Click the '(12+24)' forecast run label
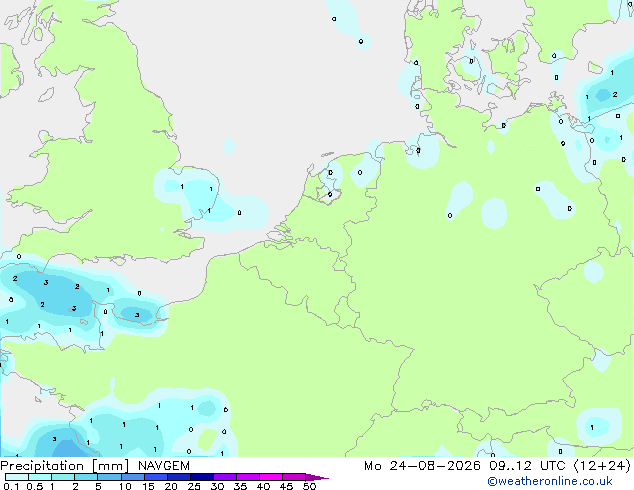This screenshot has width=634, height=490. [602, 466]
